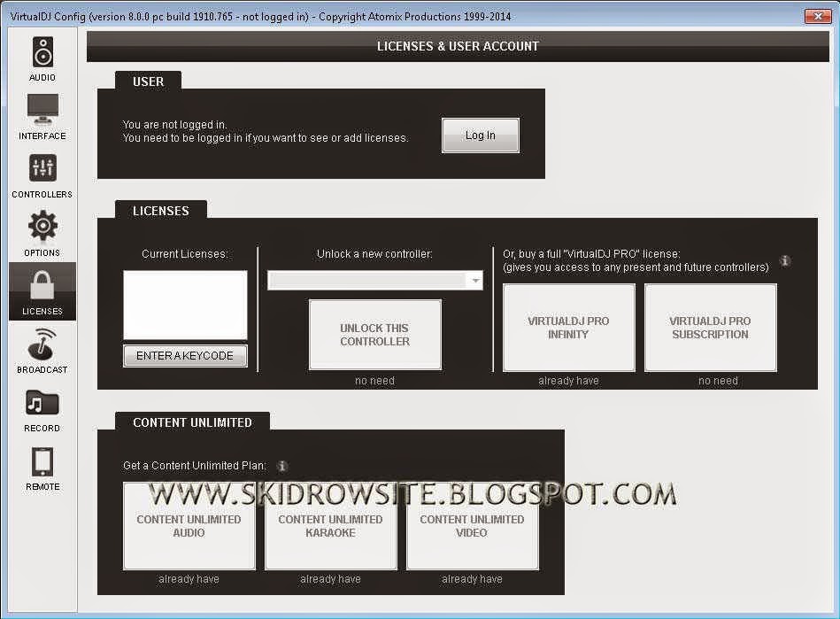
Task: Select the Content Unlimited Audio plan
Action: pos(189,526)
